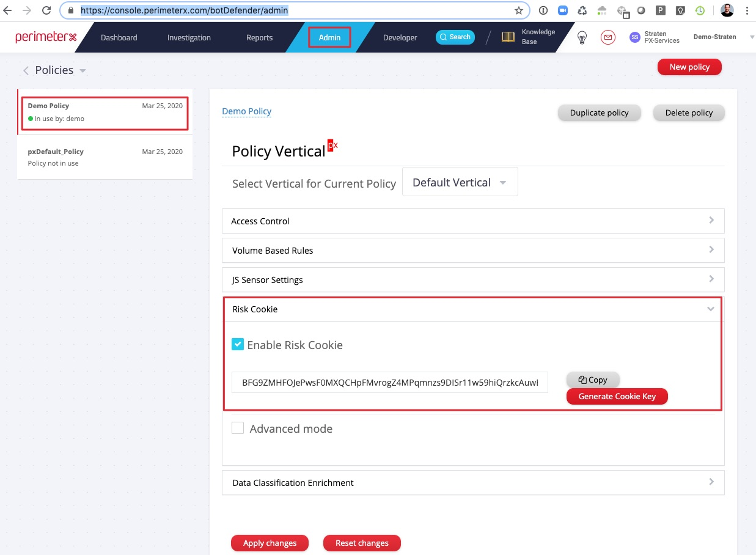Viewport: 756px width, 555px height.
Task: Select Demo Policy in the policies list
Action: 105,112
